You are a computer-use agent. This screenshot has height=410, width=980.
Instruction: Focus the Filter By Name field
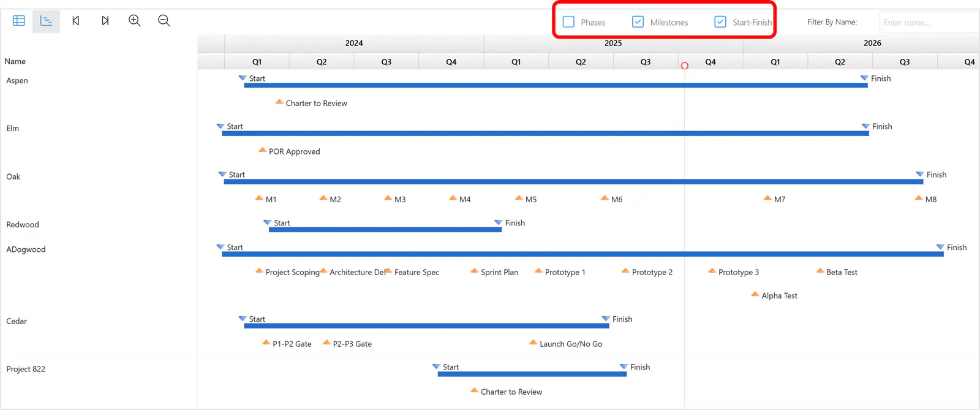(929, 22)
